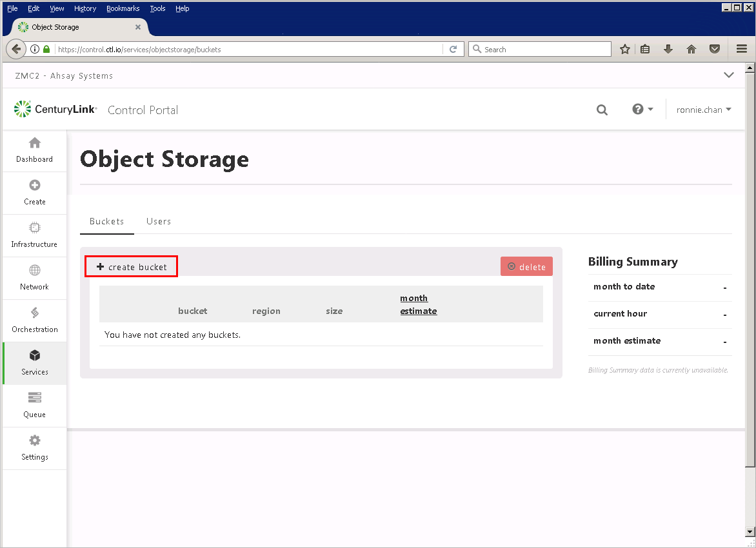Open the ronnie.chan user dropdown
This screenshot has width=756, height=548.
click(704, 110)
